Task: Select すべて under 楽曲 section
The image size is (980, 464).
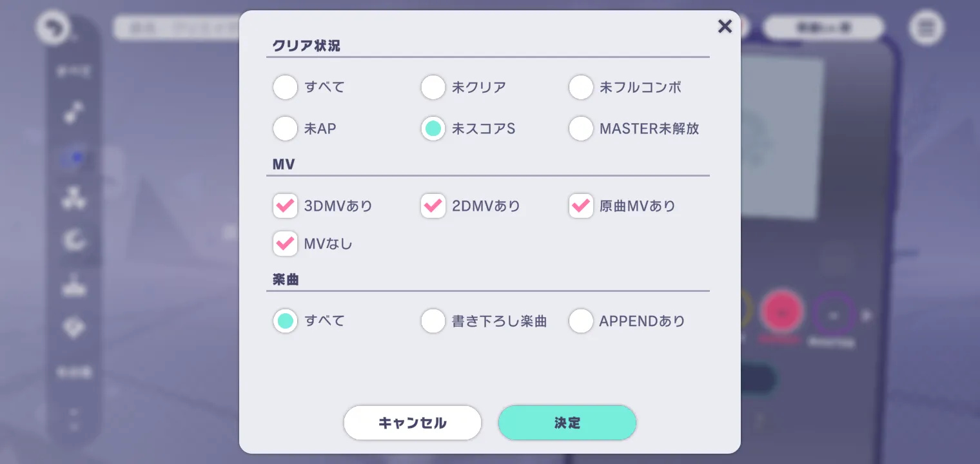Action: tap(285, 320)
